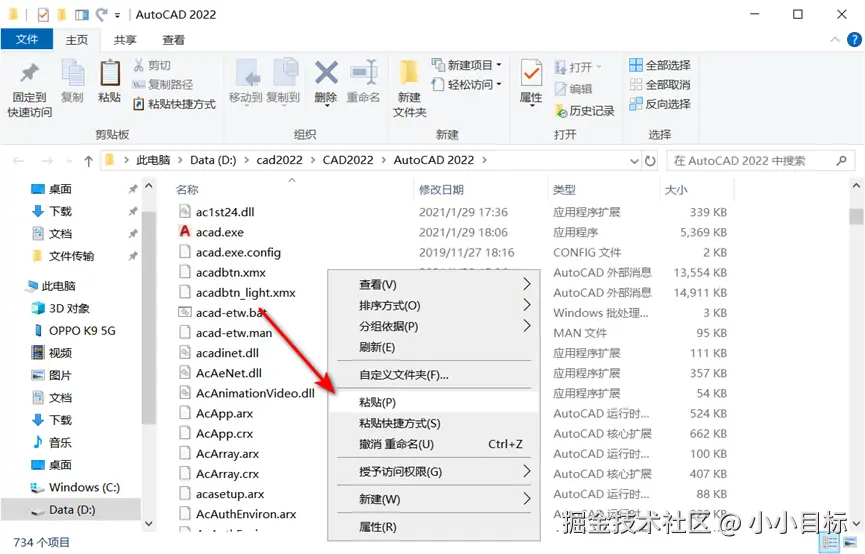Choose Paste shortcut in ribbon clipboard group

point(174,104)
